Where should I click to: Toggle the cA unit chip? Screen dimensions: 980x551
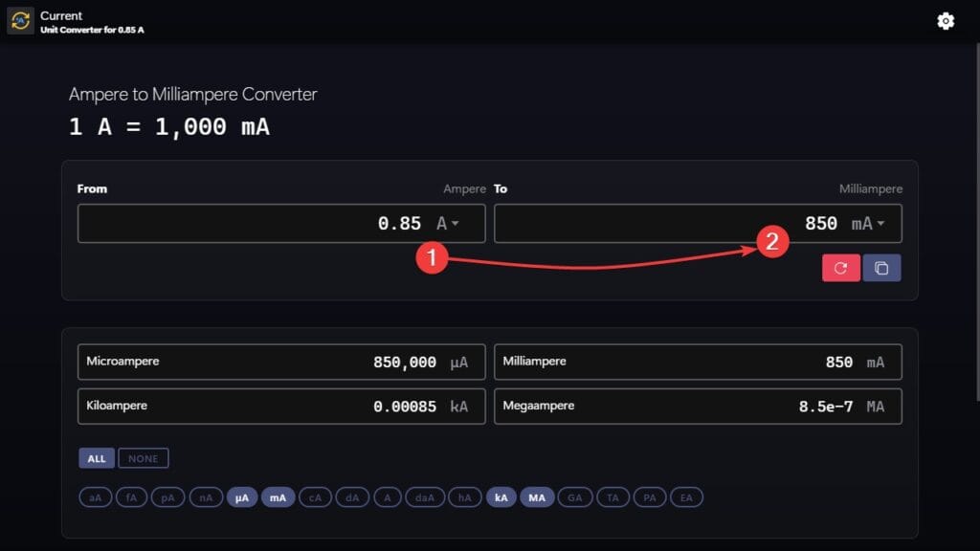tap(315, 497)
